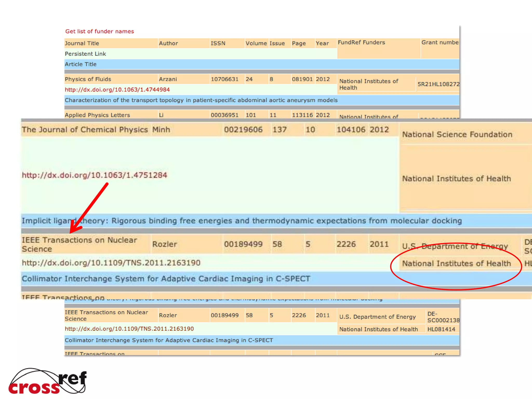The width and height of the screenshot is (532, 399).
Task: Select the circled National Institutes of Health cell
Action: [456, 263]
